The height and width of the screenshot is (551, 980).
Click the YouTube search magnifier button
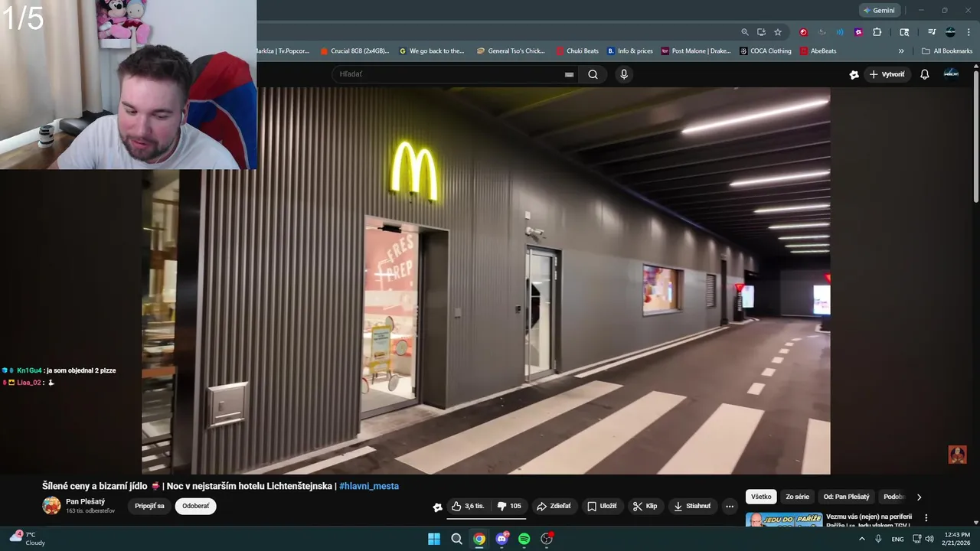[593, 74]
